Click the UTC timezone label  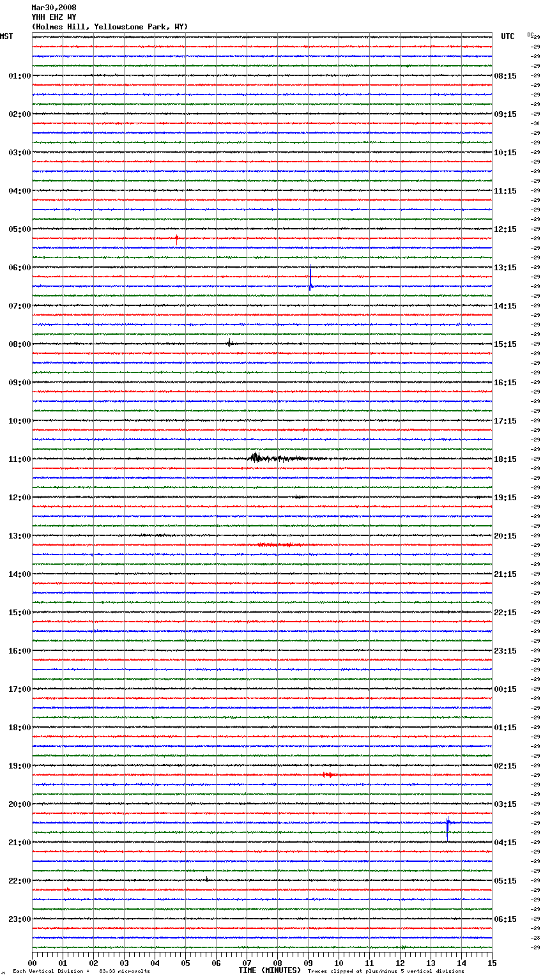(x=508, y=36)
